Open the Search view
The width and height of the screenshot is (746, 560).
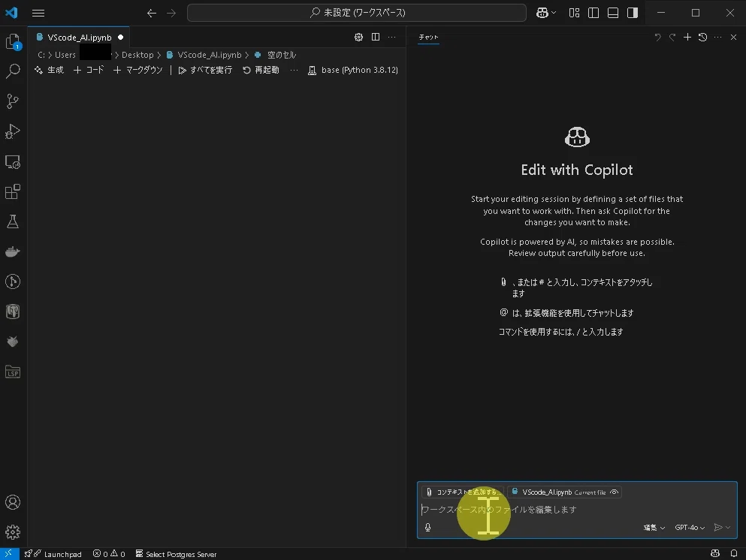click(x=13, y=71)
